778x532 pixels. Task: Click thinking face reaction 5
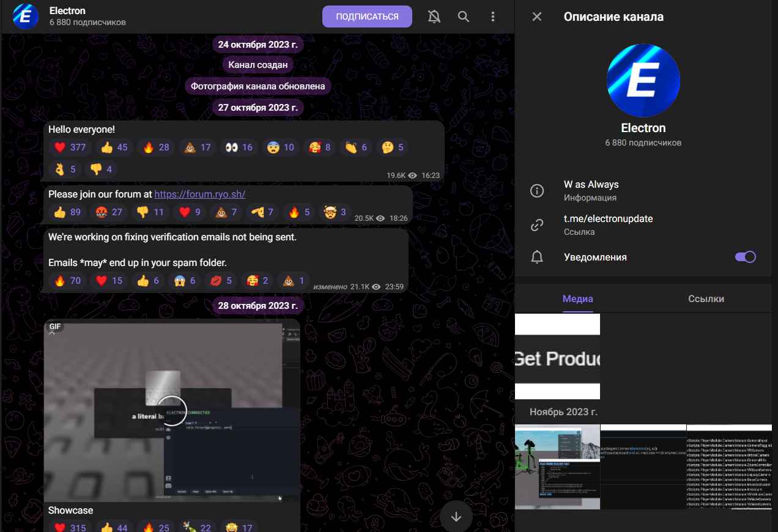click(x=393, y=147)
